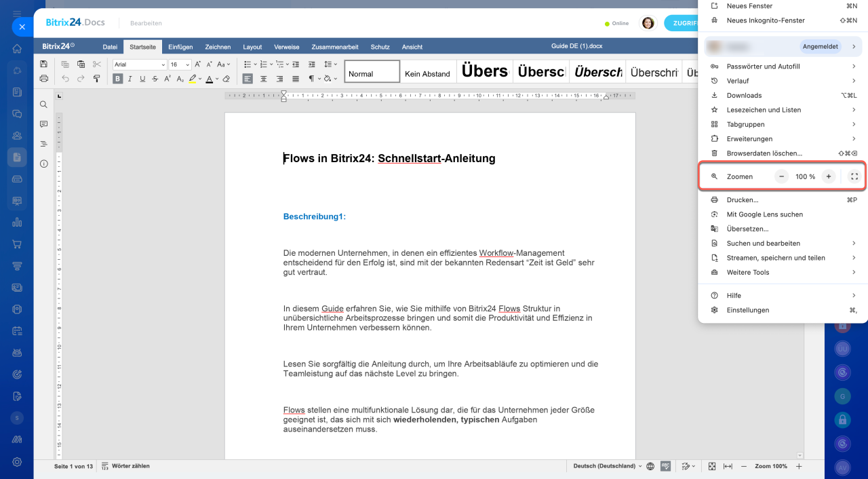Apply the Kein Abstand style
Screen dimensions: 868x479
tap(427, 71)
